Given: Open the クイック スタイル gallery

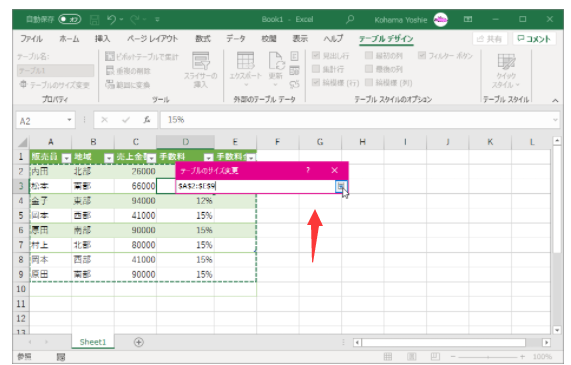Looking at the screenshot, I should (506, 71).
